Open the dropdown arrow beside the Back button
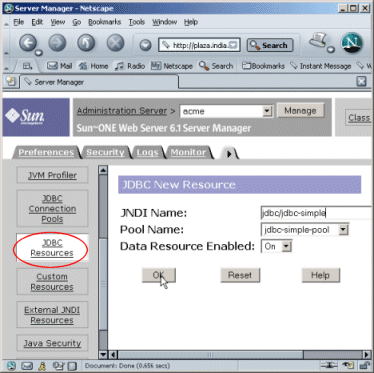Screen dimensions: 374x373 point(39,52)
